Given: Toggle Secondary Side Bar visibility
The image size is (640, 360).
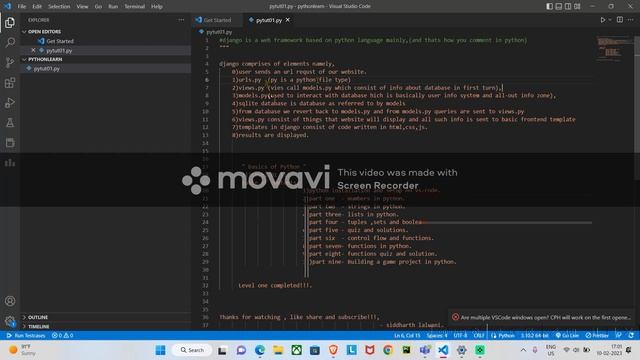Looking at the screenshot, I should (x=568, y=7).
